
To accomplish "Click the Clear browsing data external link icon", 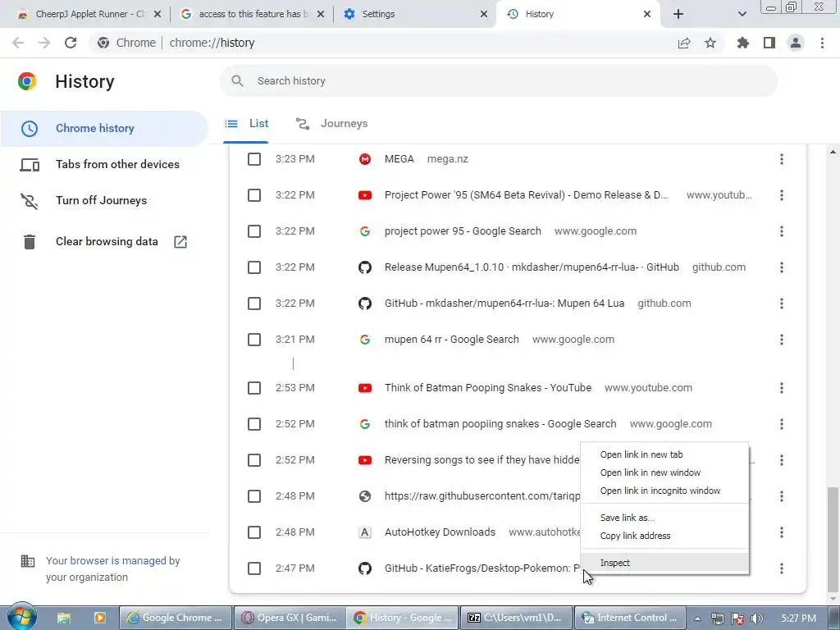I will (180, 242).
